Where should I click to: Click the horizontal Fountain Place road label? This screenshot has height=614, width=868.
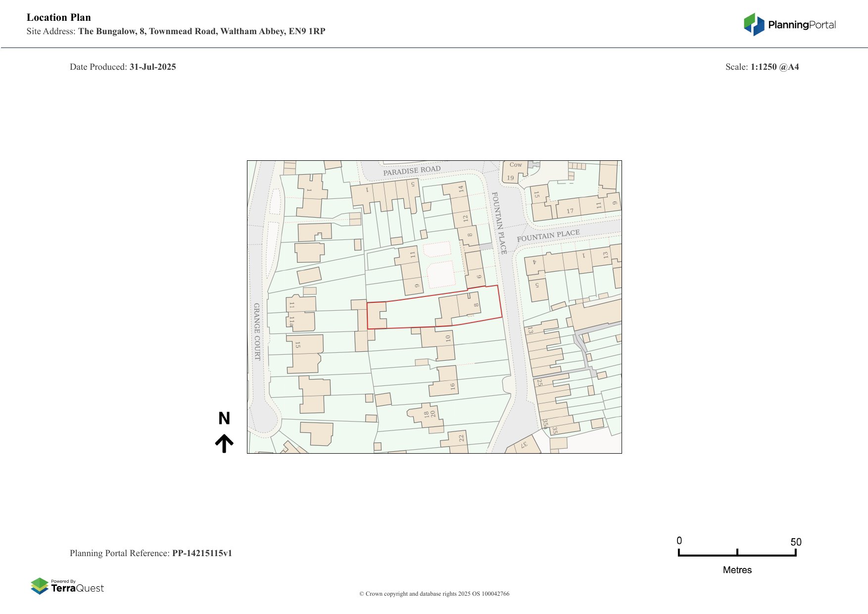tap(548, 236)
